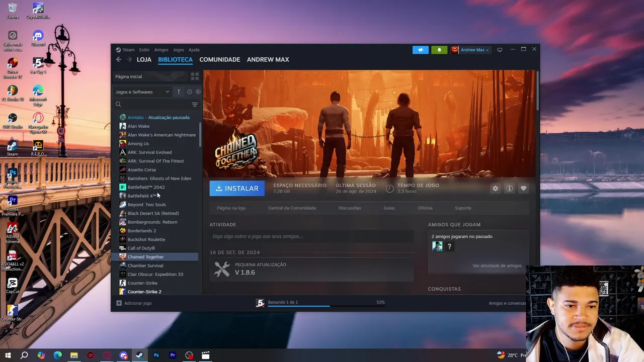Open the game settings gear icon
The height and width of the screenshot is (362, 644).
click(x=495, y=188)
